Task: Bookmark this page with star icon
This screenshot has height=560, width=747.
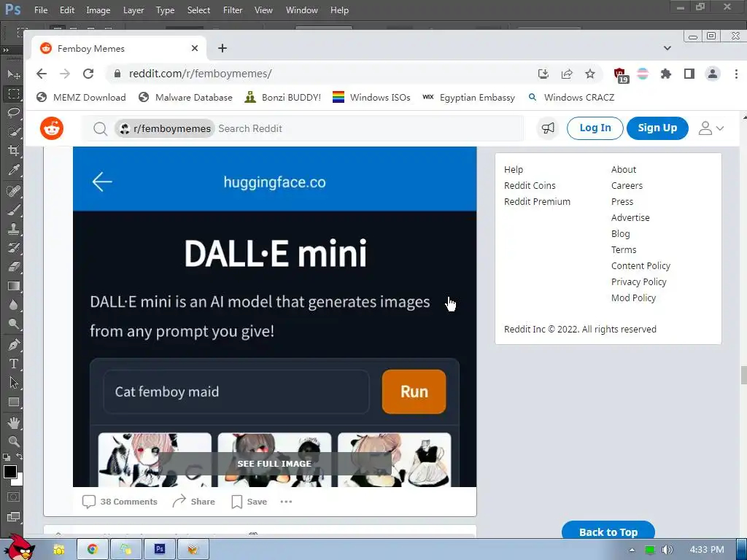Action: tap(589, 74)
